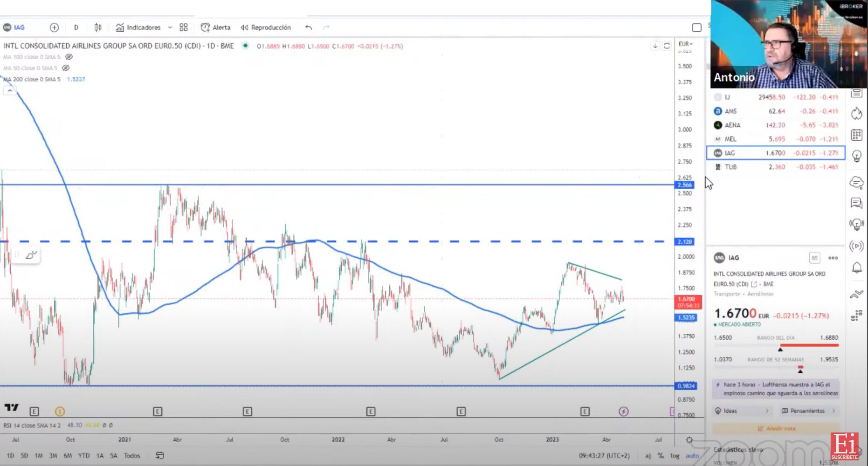Open the private chats speech-bubble icon
The image size is (868, 466).
857,203
